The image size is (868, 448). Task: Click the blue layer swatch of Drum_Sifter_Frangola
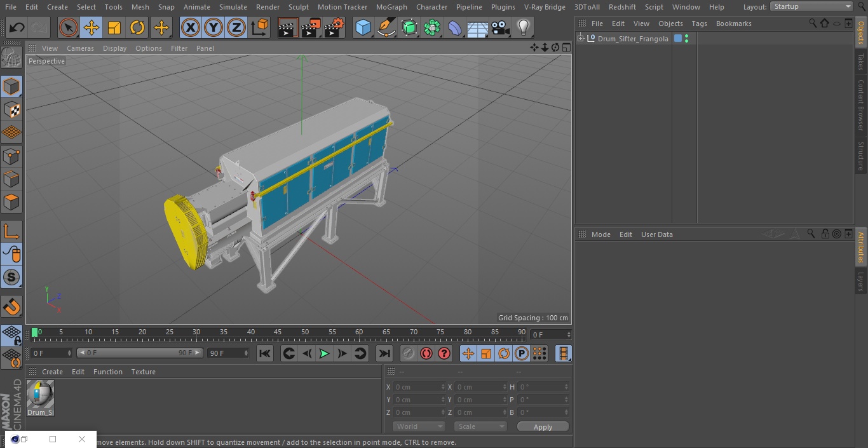click(678, 39)
